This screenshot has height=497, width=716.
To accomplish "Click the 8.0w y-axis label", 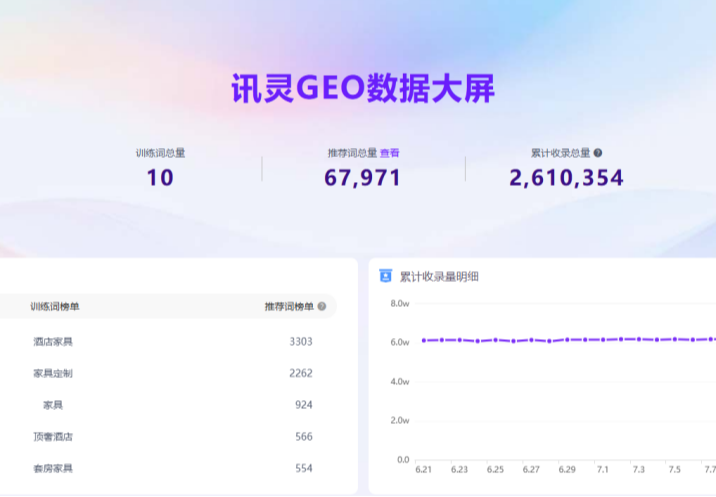I will click(400, 303).
